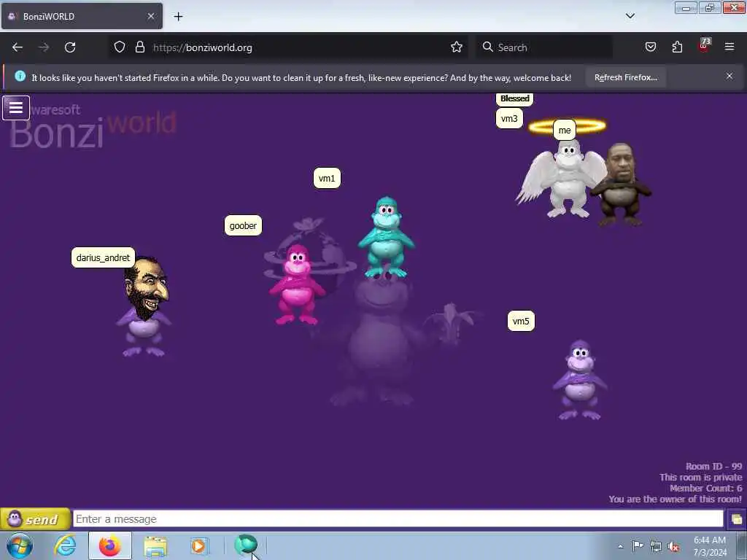
Task: Click the darius_andret name tag
Action: coord(103,257)
